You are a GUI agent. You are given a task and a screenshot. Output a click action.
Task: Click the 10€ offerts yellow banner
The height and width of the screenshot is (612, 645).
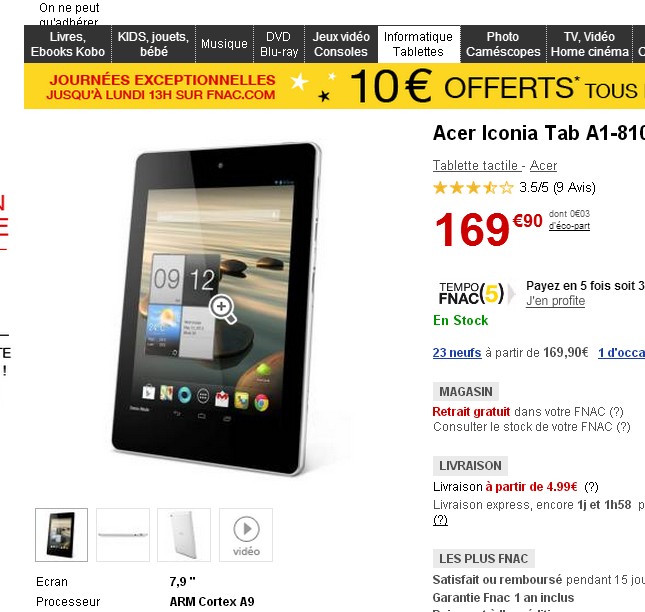pos(334,86)
